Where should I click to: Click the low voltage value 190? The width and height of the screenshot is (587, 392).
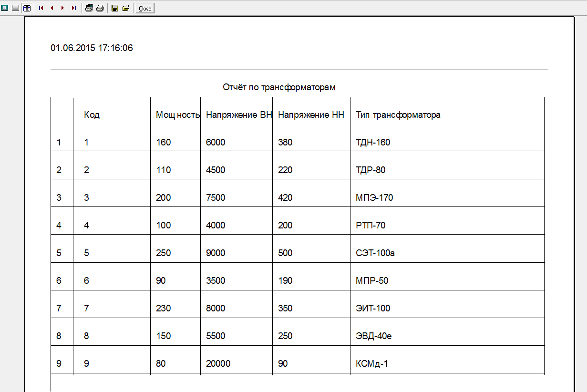(x=285, y=280)
